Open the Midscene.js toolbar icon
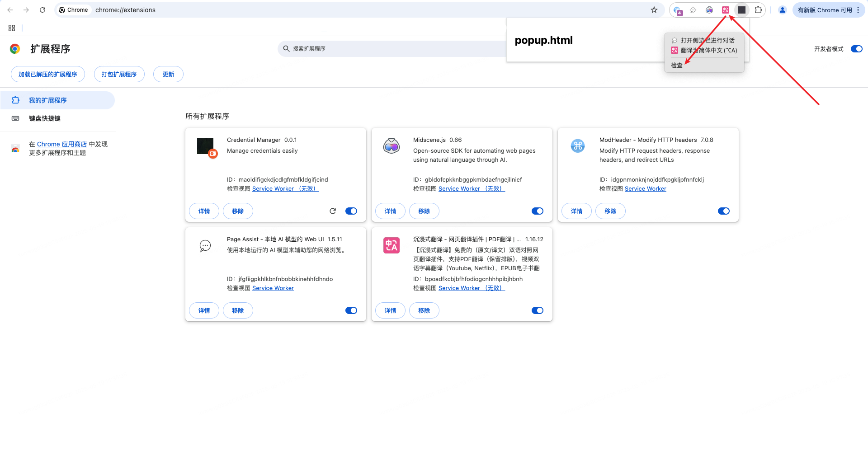This screenshot has height=469, width=868. 709,10
